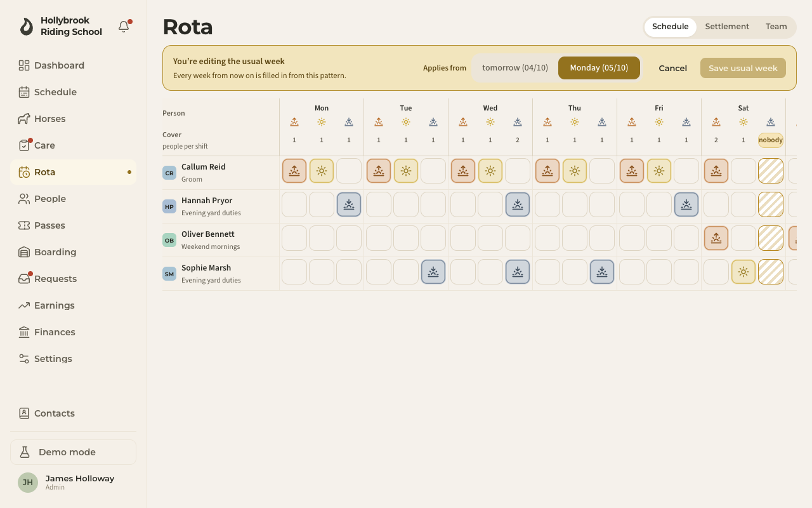Apply from tomorrow (04/10)

(515, 68)
